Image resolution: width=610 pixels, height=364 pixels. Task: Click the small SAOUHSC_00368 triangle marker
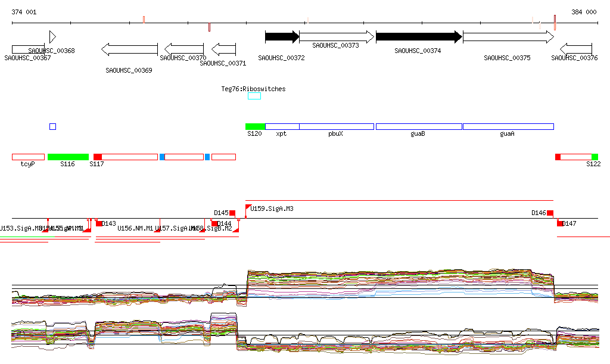click(52, 37)
